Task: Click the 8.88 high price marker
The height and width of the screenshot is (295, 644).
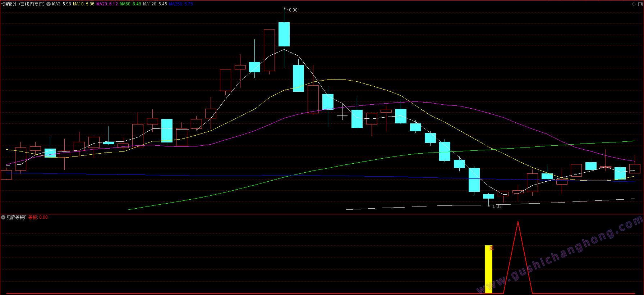Action: [x=293, y=10]
